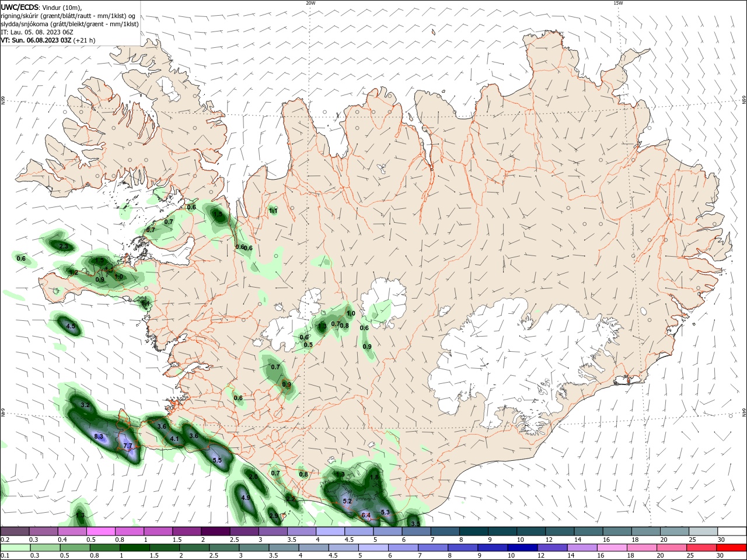
Task: Pick the bright red swatch labeled 30
Action: 731,548
